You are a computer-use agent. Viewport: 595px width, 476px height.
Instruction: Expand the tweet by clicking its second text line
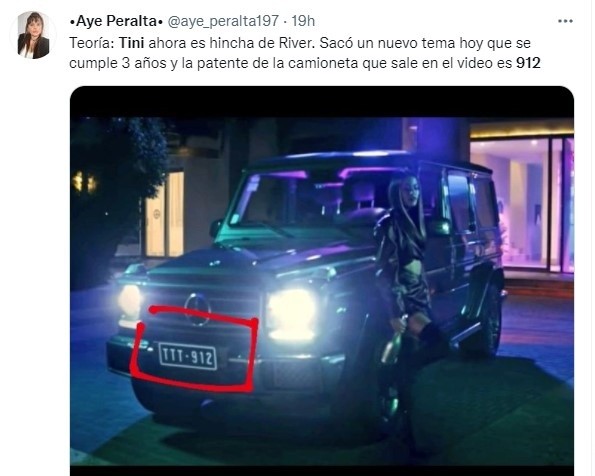[x=305, y=63]
